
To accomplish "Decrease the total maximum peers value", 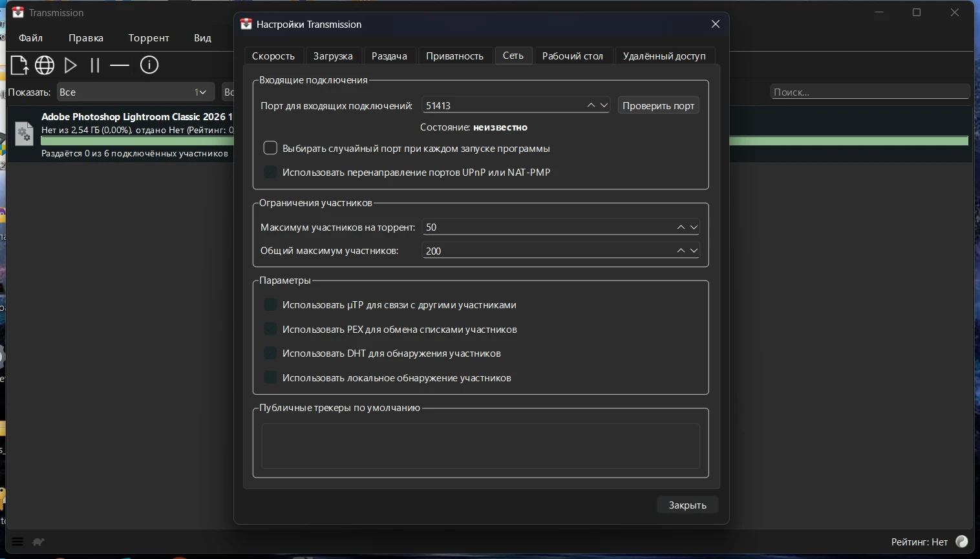I will pos(694,251).
